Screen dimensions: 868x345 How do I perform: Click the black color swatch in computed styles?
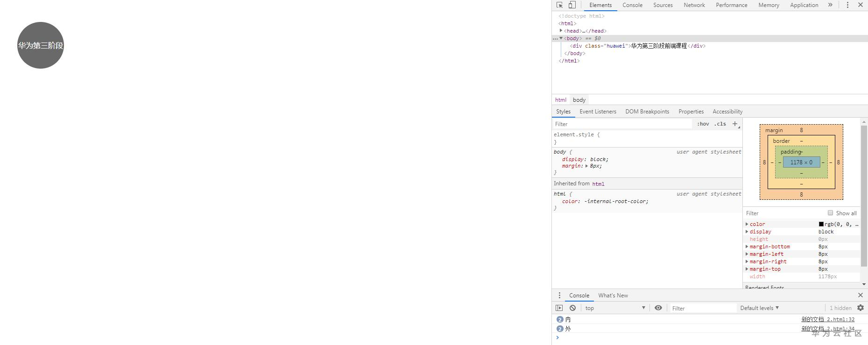(x=821, y=224)
